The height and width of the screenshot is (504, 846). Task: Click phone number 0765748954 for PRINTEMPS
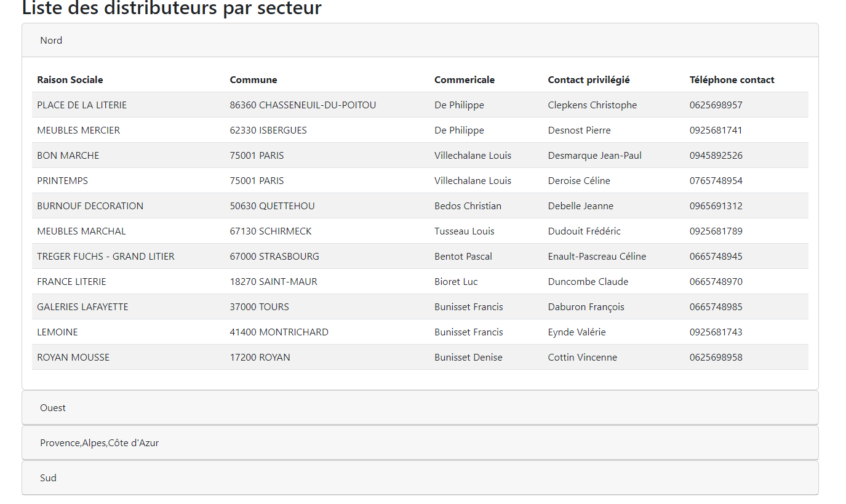point(716,181)
